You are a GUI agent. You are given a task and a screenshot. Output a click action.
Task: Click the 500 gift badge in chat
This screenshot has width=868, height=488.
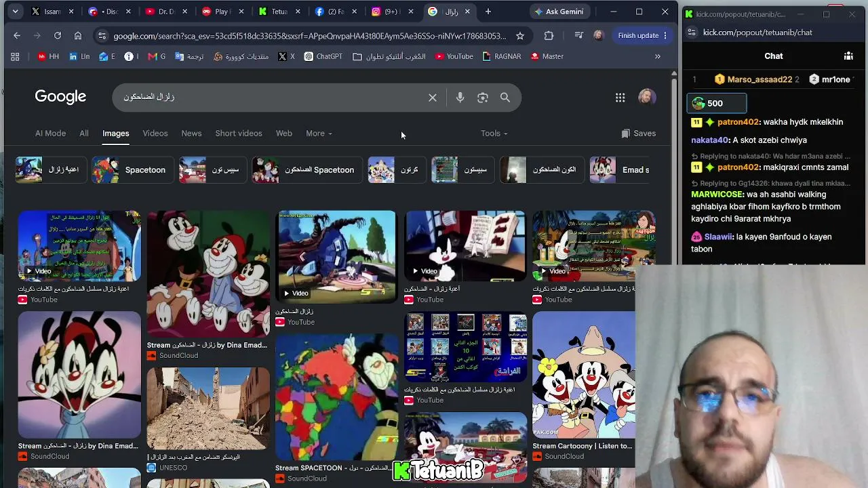tap(716, 103)
